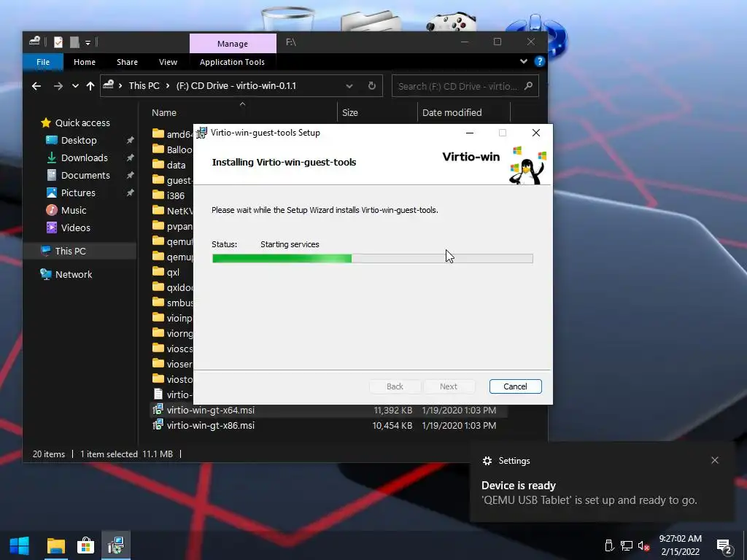Select the Manage contextual tab

[233, 43]
